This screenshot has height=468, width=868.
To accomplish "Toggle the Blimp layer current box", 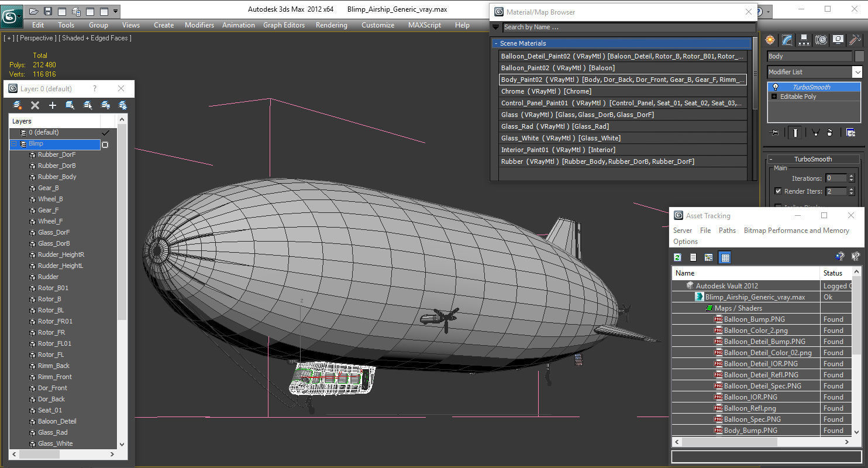I will (105, 144).
